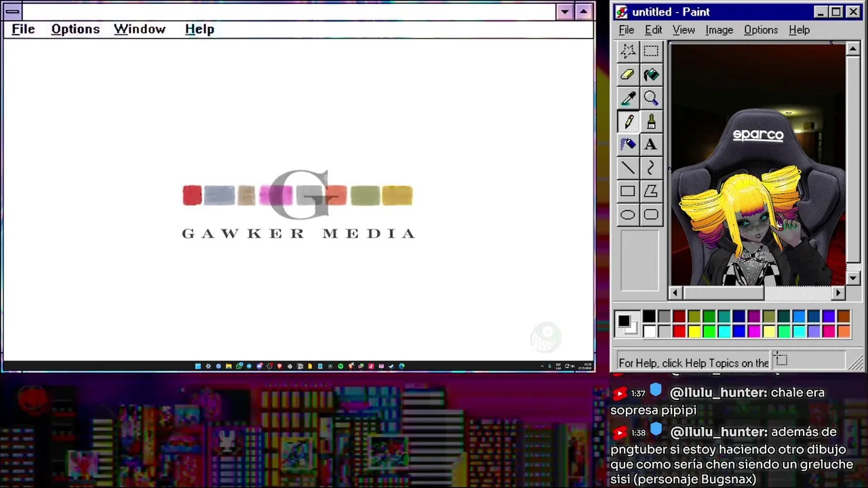868x488 pixels.
Task: Select the Curve tool in Paint
Action: click(651, 167)
